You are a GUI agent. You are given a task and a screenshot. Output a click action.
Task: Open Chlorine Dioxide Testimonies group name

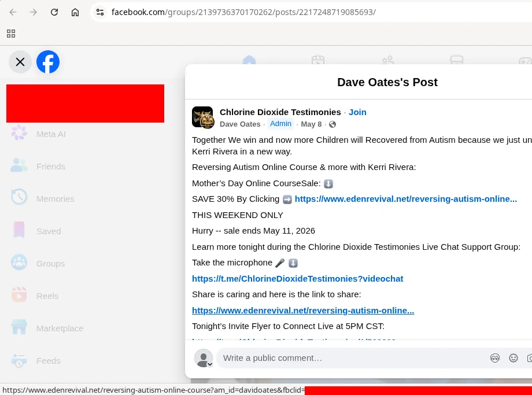pos(280,112)
